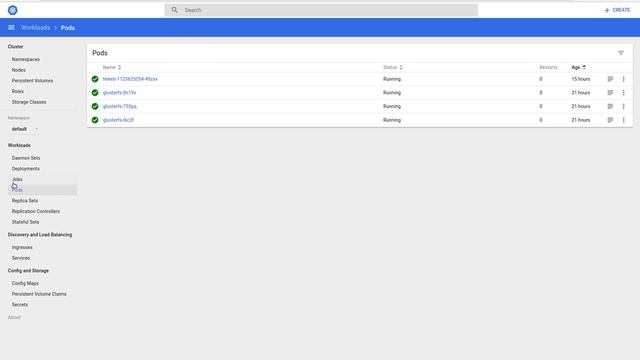Image resolution: width=640 pixels, height=360 pixels.
Task: Click the plus icon beside CREATE
Action: (607, 10)
